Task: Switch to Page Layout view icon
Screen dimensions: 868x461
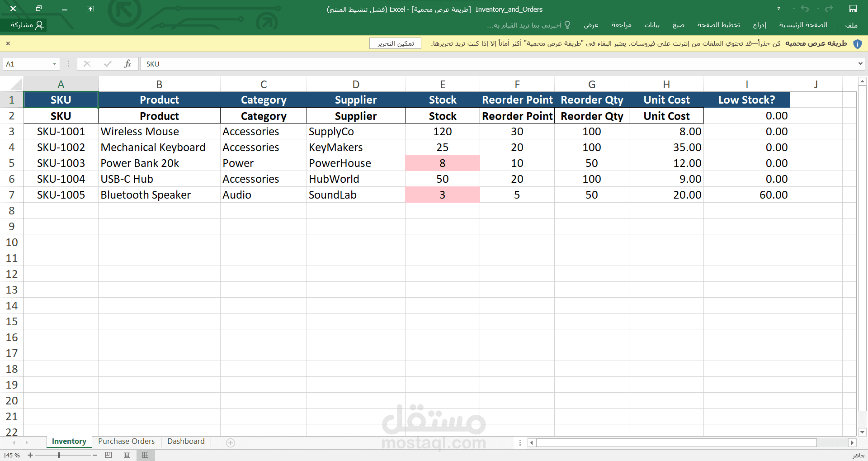Action: tap(127, 455)
